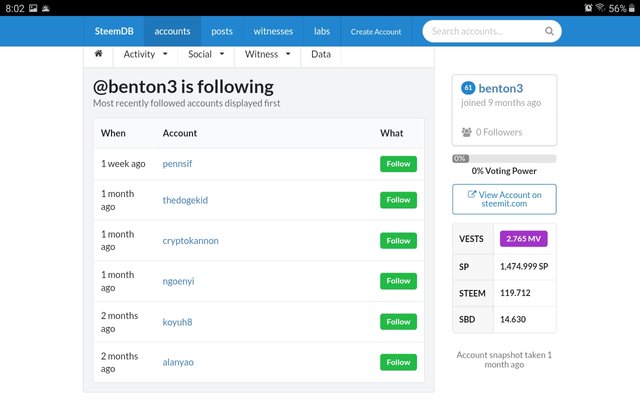The width and height of the screenshot is (640, 400).
Task: Click the external link icon on View Account
Action: [x=471, y=195]
